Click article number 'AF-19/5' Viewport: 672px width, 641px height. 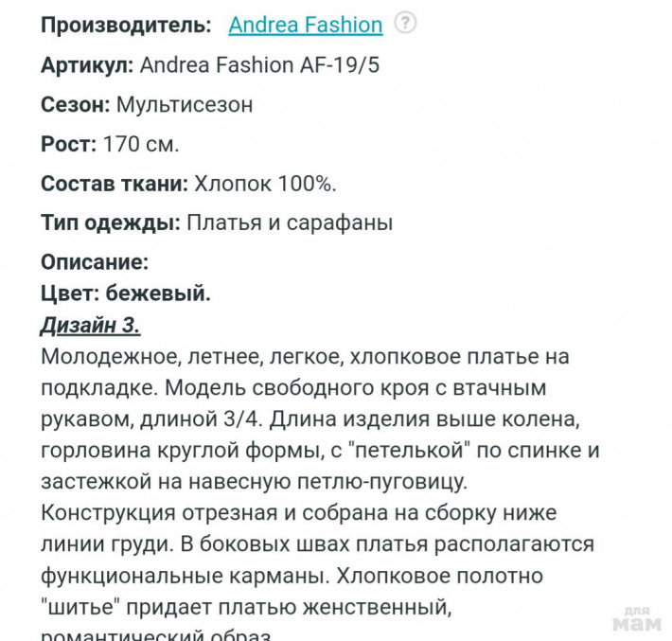[x=341, y=64]
